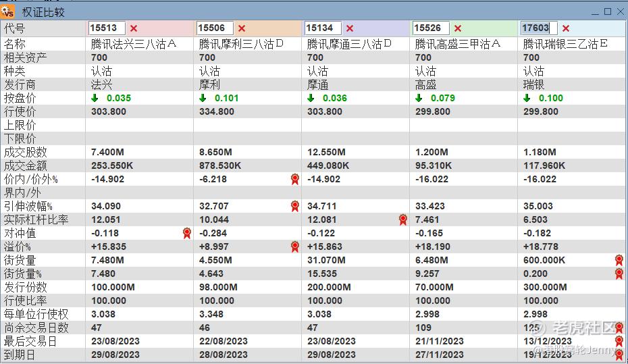Click the red ribbon badge beside 32.707
628x364 pixels.
point(295,206)
